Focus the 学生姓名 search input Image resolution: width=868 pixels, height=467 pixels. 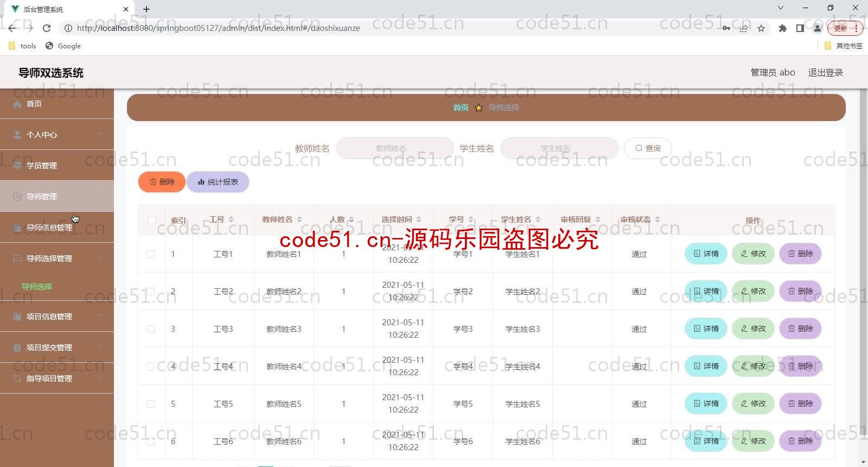559,148
